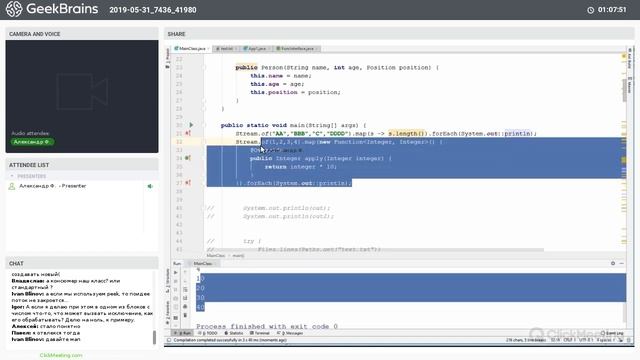The width and height of the screenshot is (640, 360).
Task: Click the editor vertical scrollbar
Action: pos(624,91)
